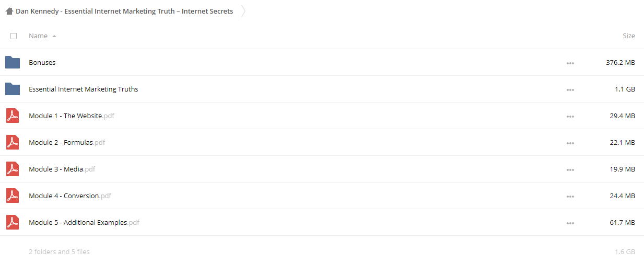
Task: Click PDF icon for Module 1 - The Website
Action: pyautogui.click(x=13, y=116)
